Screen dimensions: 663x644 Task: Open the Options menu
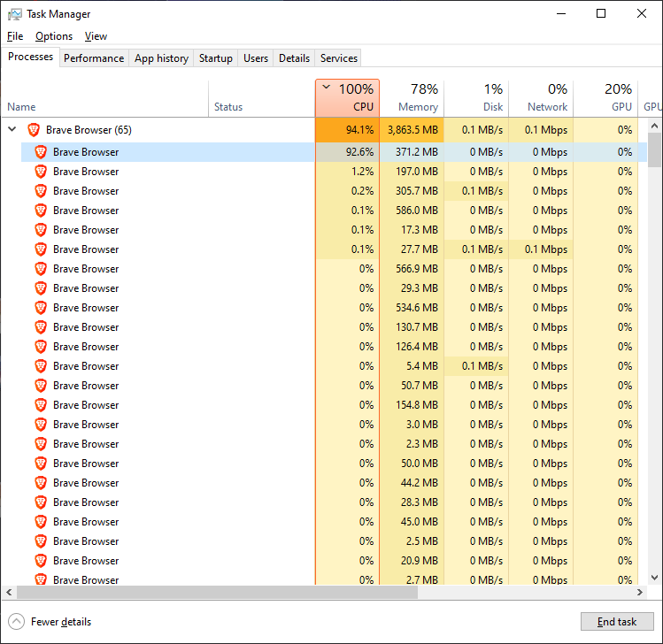pos(54,36)
